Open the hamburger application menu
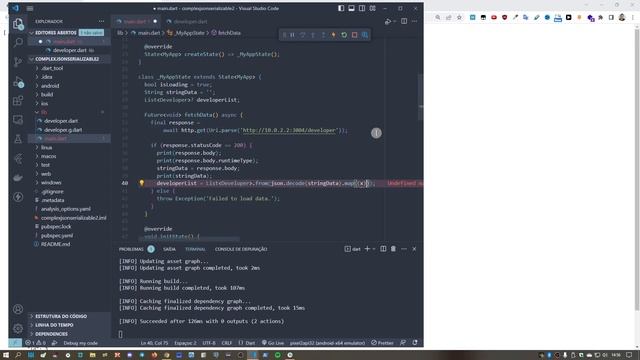 click(30, 8)
